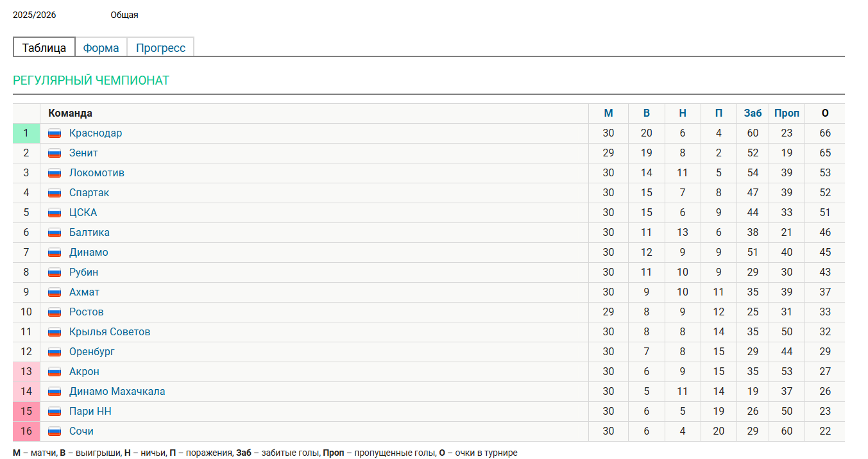Viewport: 868px width, 459px height.
Task: Click the flag icon beside Ростов
Action: pyautogui.click(x=55, y=312)
